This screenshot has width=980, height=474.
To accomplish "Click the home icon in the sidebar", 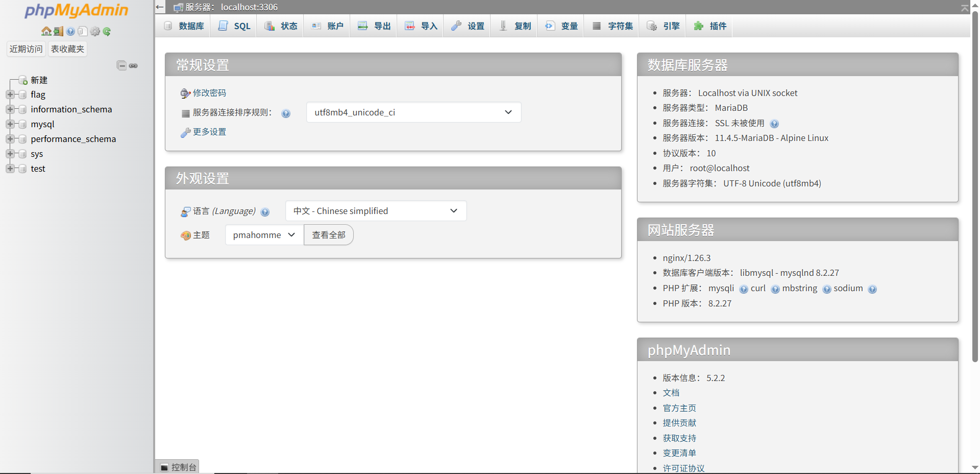I will [46, 31].
